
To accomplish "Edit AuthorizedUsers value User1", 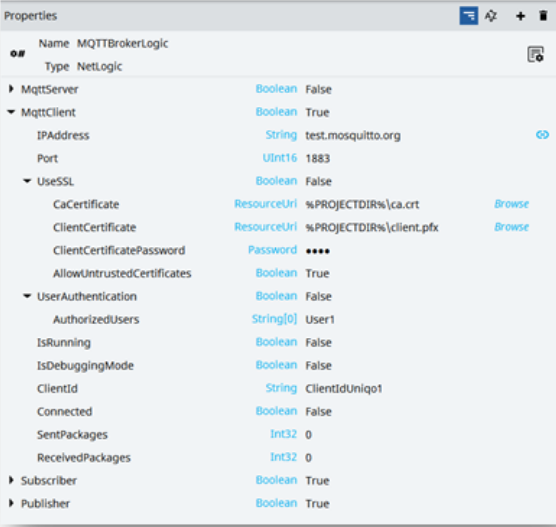I will click(320, 320).
